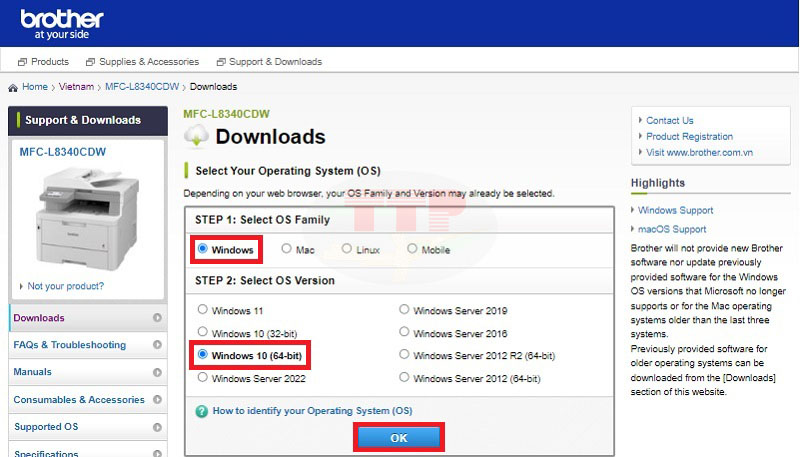Image resolution: width=800 pixels, height=457 pixels.
Task: Open the Product Registration link
Action: [689, 137]
